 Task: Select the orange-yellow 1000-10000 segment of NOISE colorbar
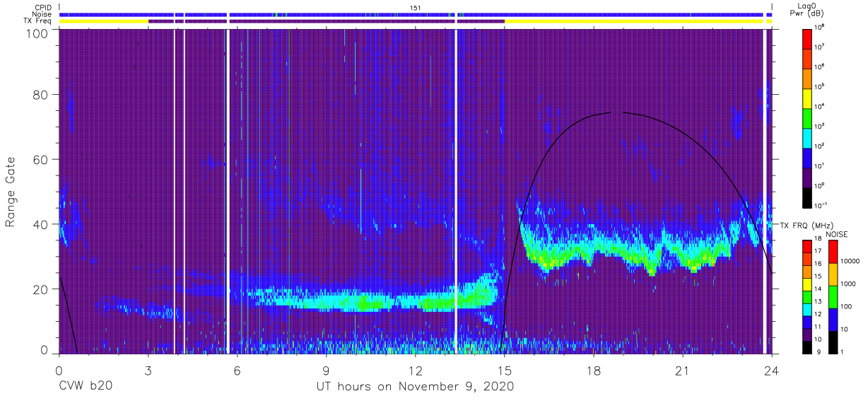tap(833, 274)
